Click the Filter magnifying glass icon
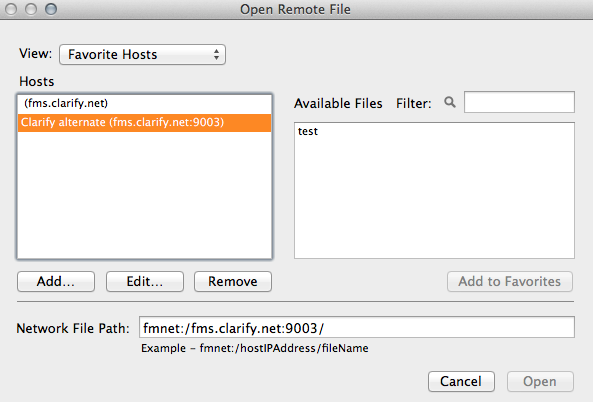This screenshot has height=402, width=593. tap(450, 102)
